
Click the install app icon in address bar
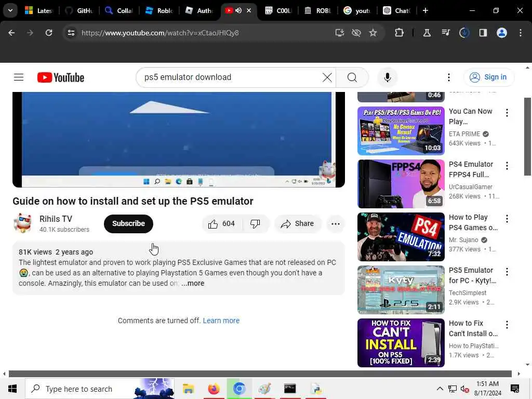[x=339, y=33]
